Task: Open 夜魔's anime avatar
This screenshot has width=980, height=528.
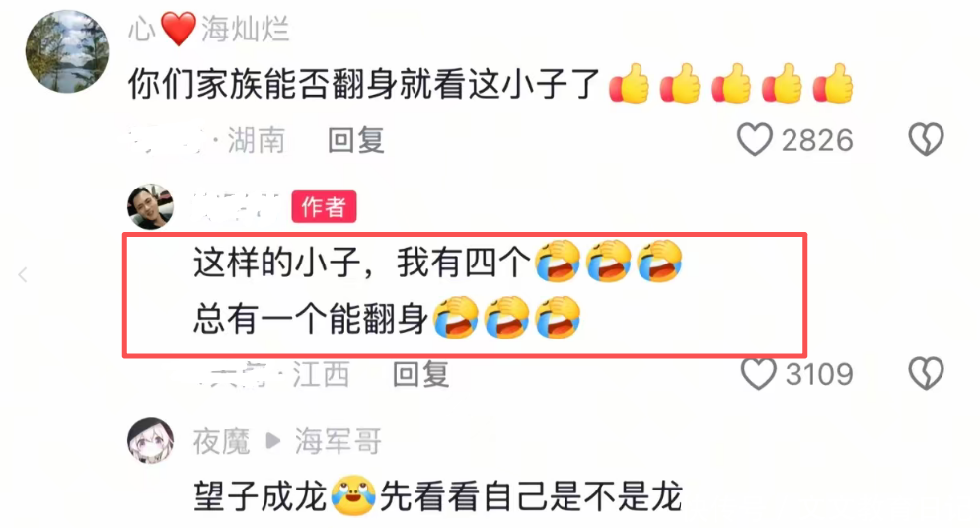Action: 151,440
